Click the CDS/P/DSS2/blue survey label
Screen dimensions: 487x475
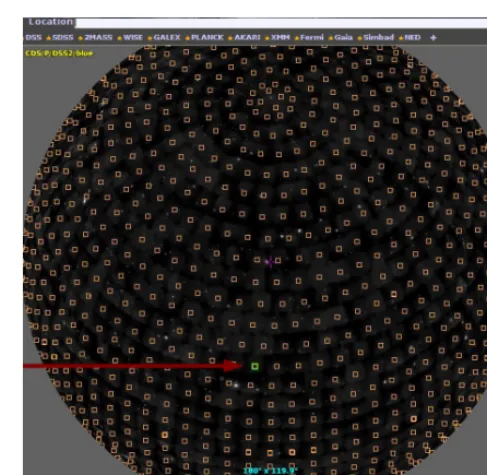(59, 53)
